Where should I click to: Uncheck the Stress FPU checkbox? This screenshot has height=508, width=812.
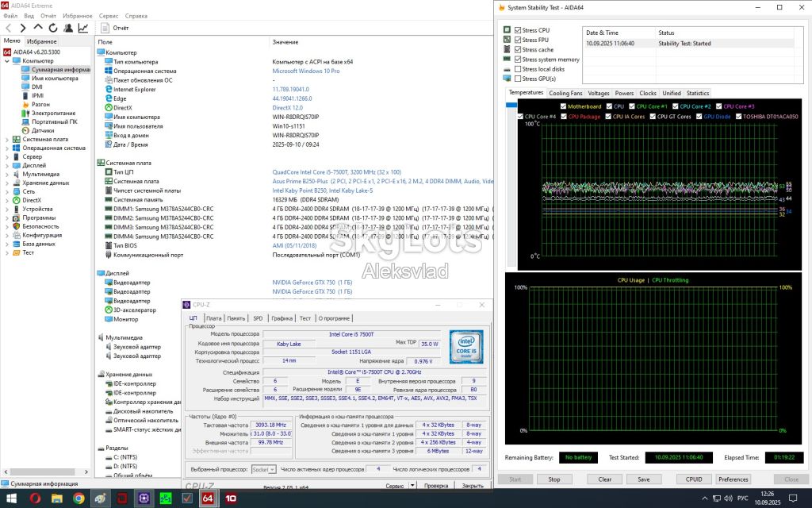point(517,40)
